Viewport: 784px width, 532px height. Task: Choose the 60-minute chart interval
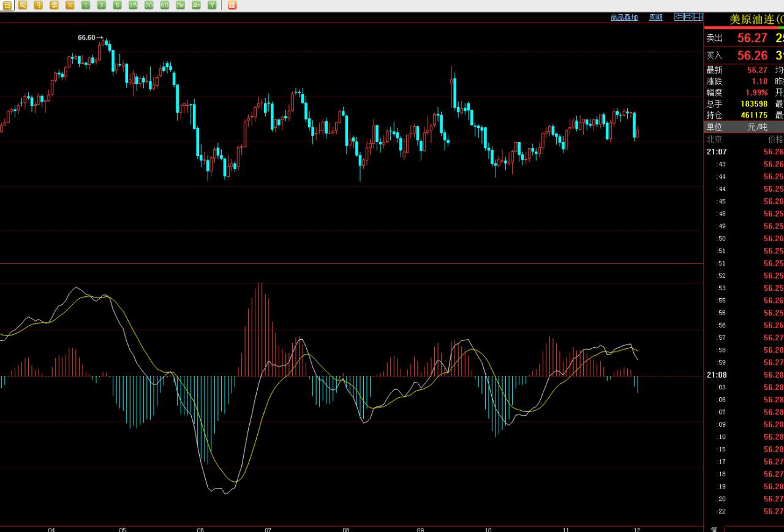point(165,5)
